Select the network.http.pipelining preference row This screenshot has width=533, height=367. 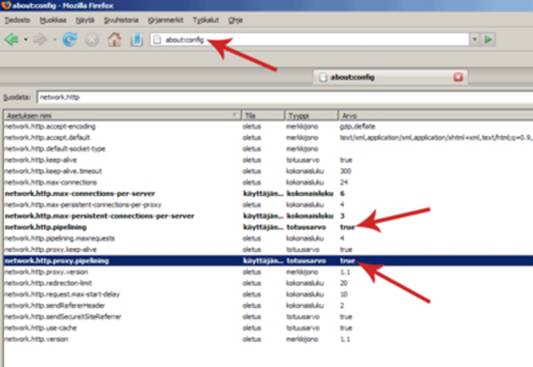coord(268,227)
